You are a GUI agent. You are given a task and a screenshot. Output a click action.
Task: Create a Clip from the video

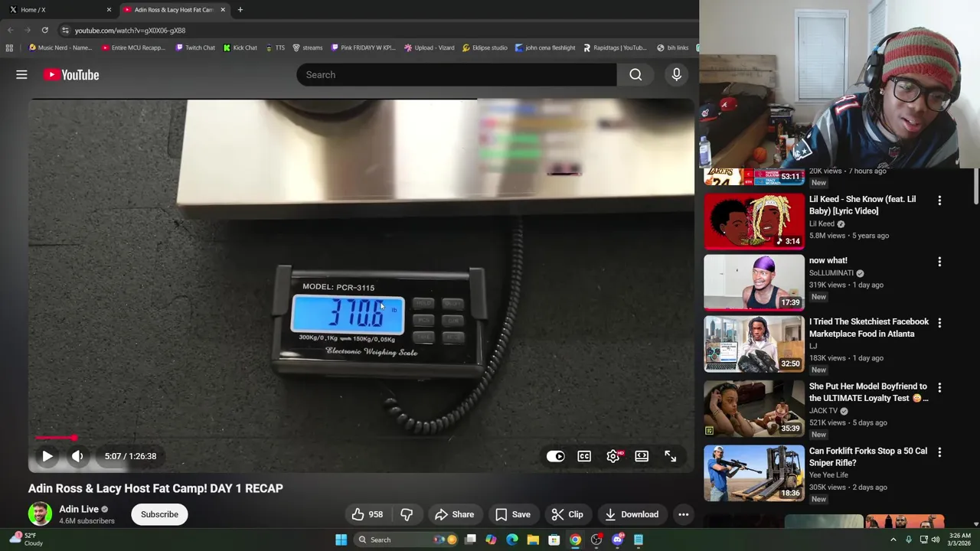(567, 514)
